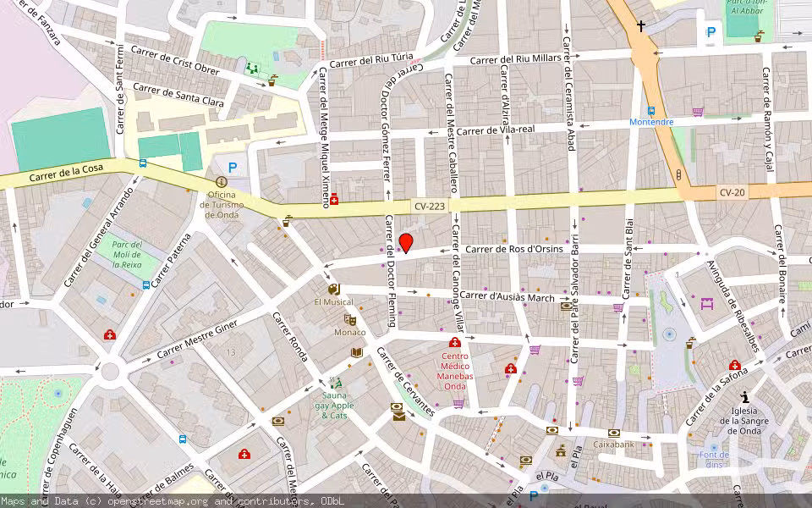The height and width of the screenshot is (508, 812).
Task: Click the fountain icon at Font de dins
Action: [714, 448]
